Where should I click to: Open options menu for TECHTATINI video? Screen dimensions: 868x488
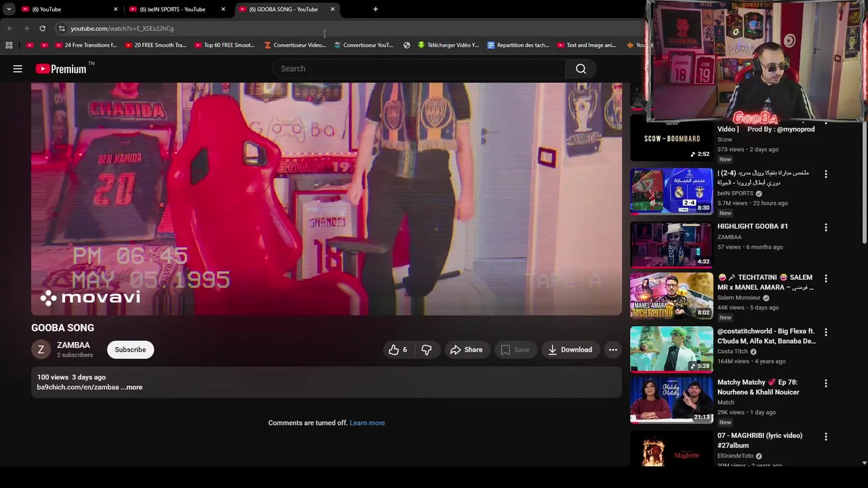(x=826, y=279)
